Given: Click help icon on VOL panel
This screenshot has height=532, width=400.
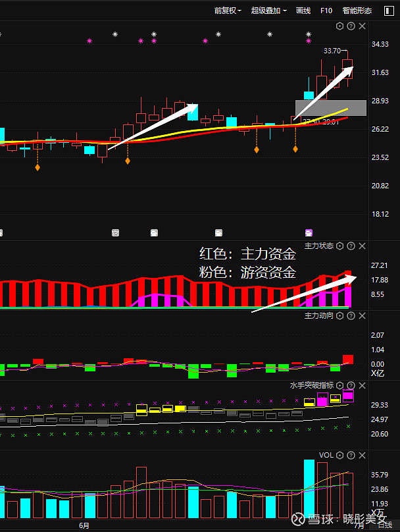Looking at the screenshot, I should tap(351, 455).
